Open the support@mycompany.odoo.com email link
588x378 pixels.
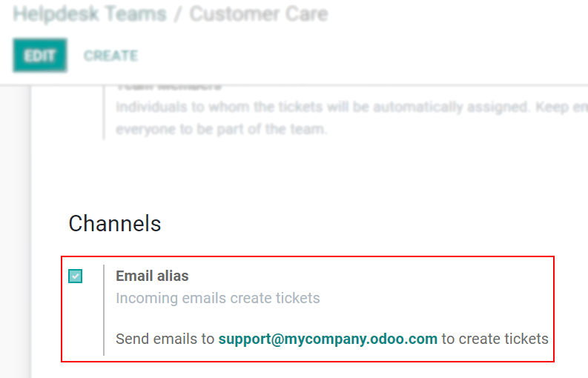pos(328,339)
